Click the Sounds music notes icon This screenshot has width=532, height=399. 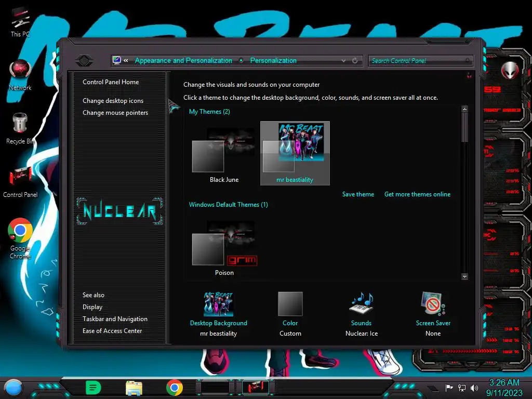(x=362, y=303)
